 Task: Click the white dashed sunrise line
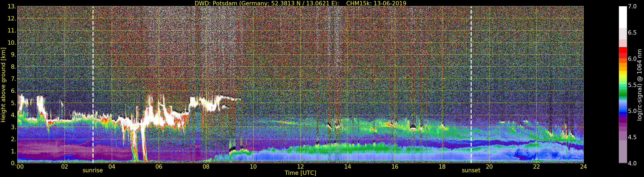[93, 85]
